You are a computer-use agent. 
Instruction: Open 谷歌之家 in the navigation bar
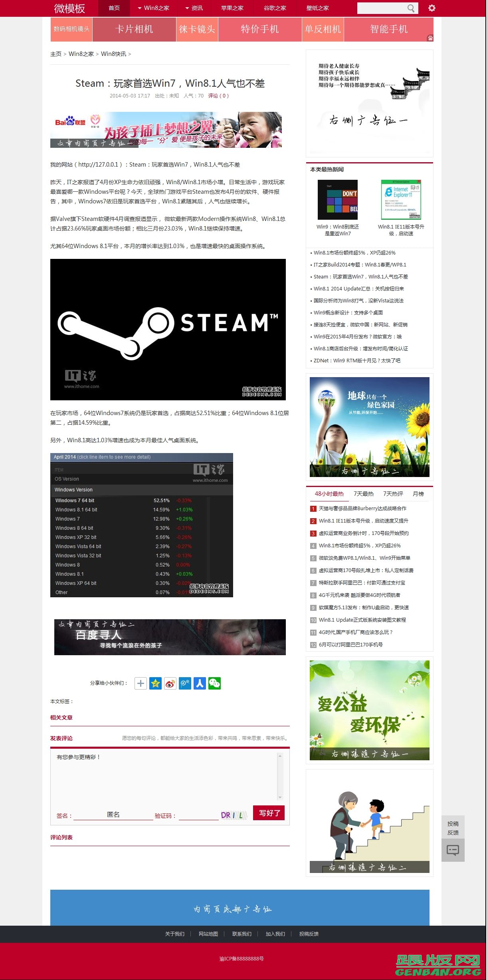(275, 8)
